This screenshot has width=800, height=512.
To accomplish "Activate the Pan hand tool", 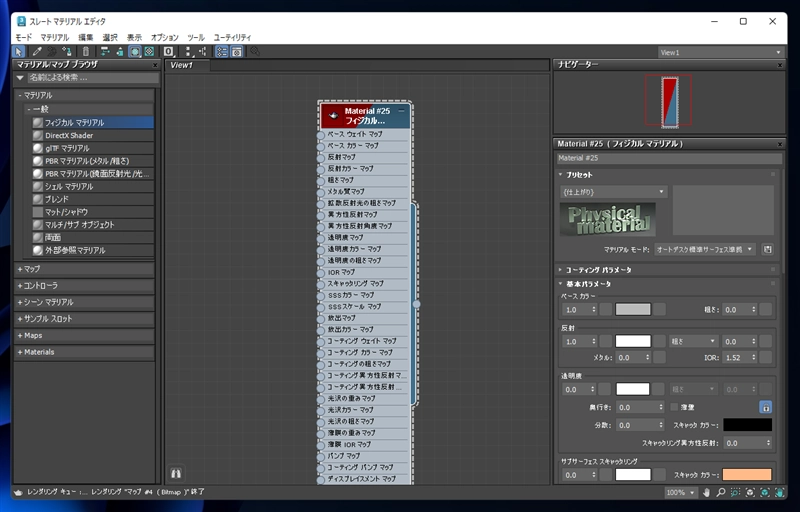I will (x=706, y=493).
